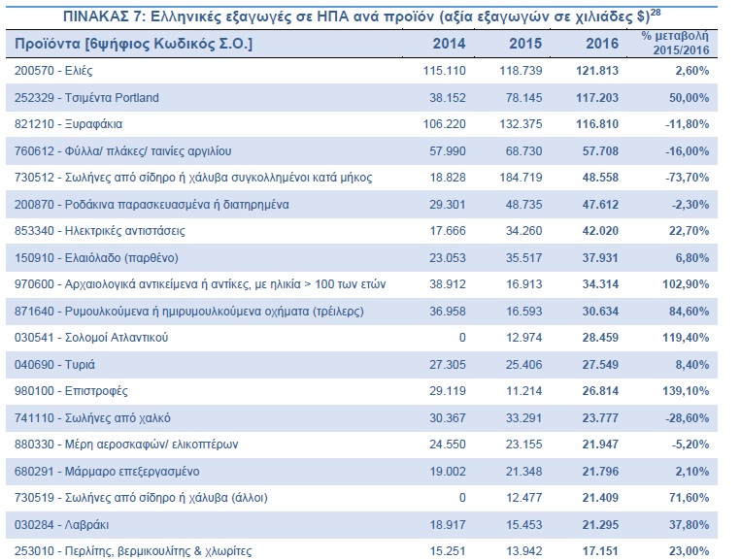
Task: Click the percent change '139,10%'
Action: (x=686, y=391)
